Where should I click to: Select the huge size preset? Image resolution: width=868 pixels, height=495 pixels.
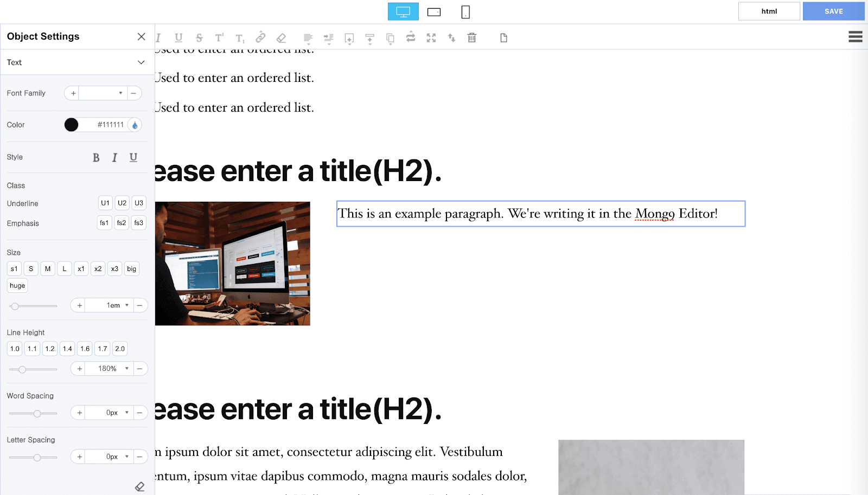tap(17, 286)
